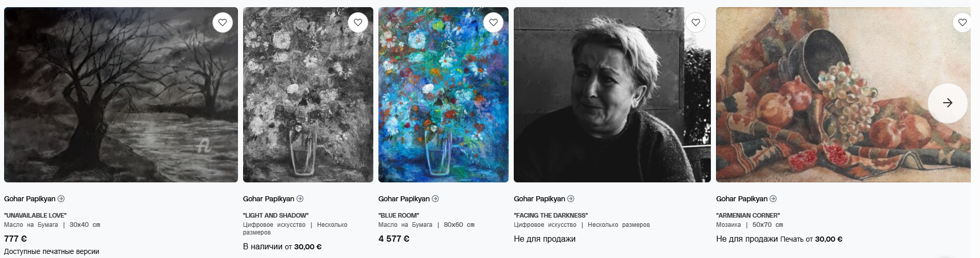Click heart icon on "Armenian Corner" mosaic

962,22
